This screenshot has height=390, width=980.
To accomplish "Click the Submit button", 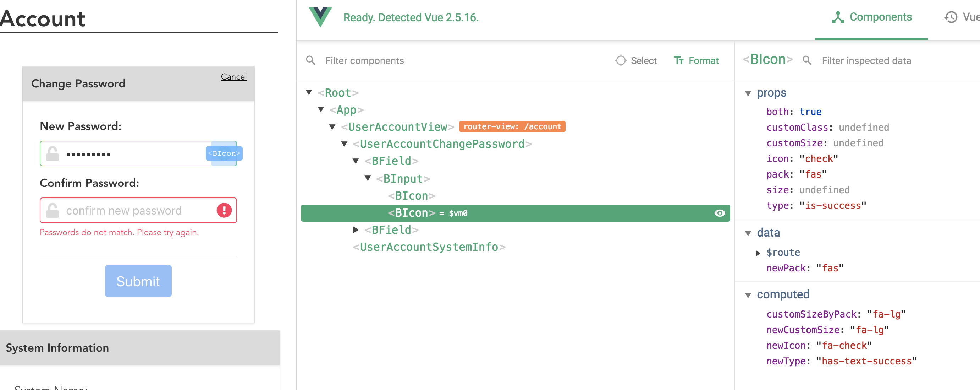I will (x=138, y=281).
